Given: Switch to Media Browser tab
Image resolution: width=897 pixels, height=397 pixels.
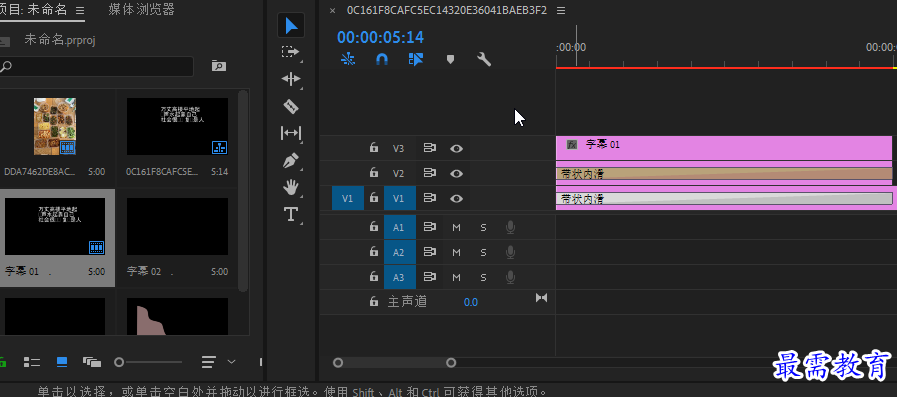Looking at the screenshot, I should click(141, 10).
